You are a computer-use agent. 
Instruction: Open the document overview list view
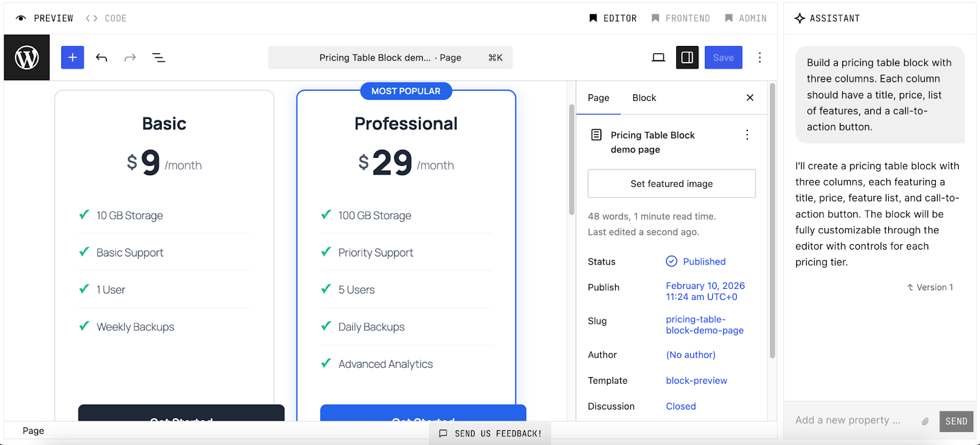(x=159, y=58)
